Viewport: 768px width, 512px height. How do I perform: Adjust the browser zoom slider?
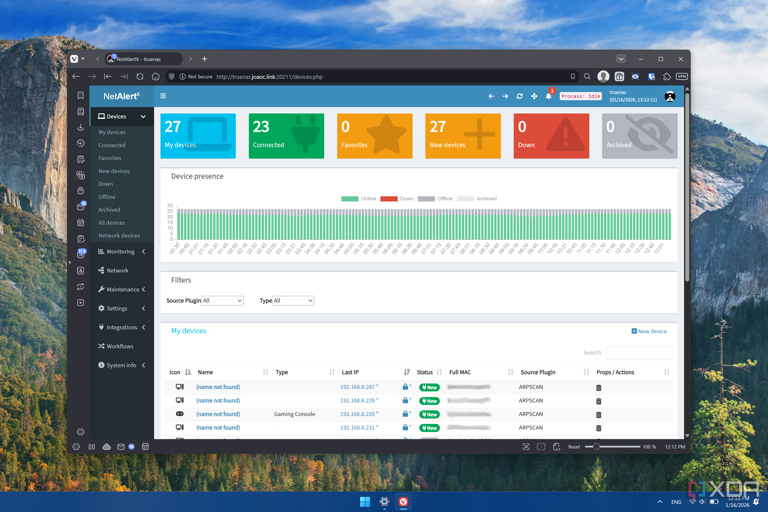598,447
